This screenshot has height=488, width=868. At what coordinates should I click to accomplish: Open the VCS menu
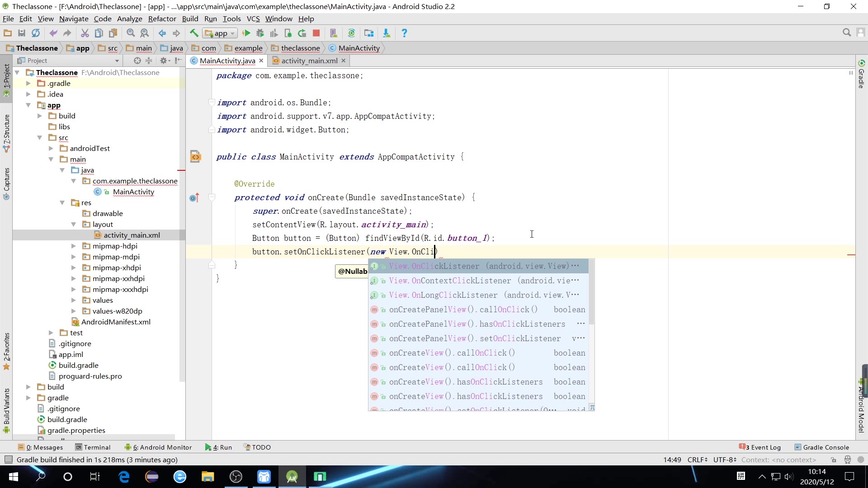tap(253, 19)
